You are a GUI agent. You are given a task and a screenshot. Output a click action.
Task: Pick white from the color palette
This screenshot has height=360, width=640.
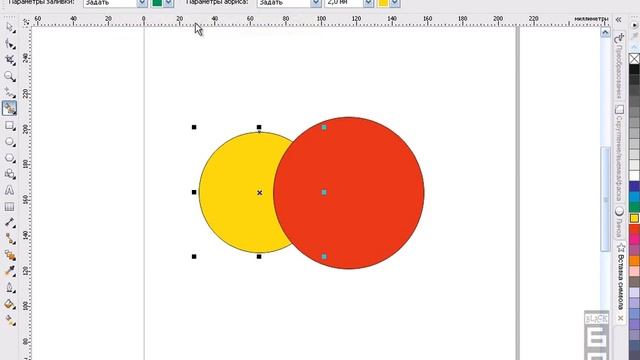click(634, 176)
